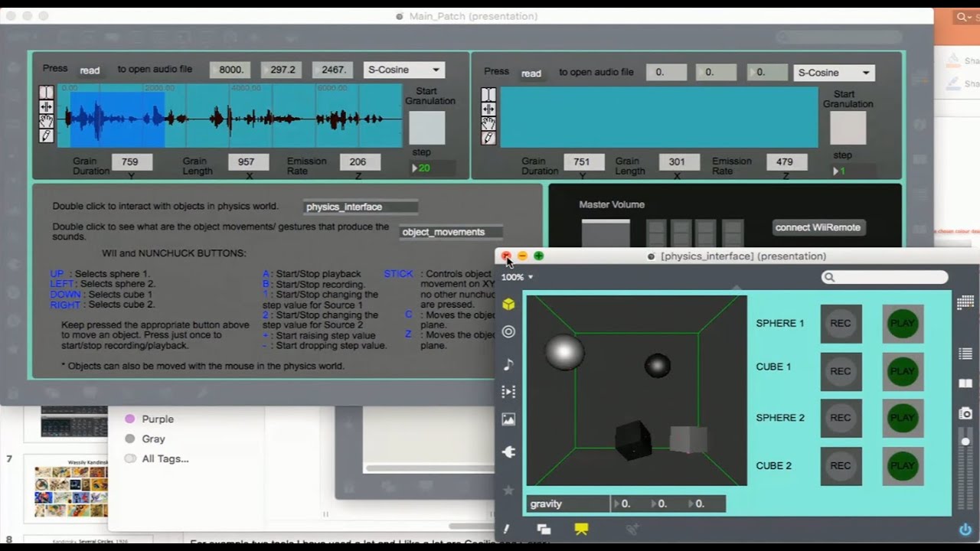Viewport: 980px width, 551px height.
Task: Open the 100% zoom dropdown in physics_interface
Action: point(517,277)
